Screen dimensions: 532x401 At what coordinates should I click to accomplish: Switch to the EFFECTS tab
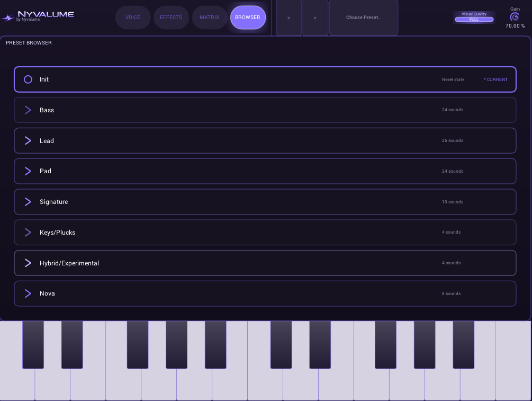pos(171,17)
